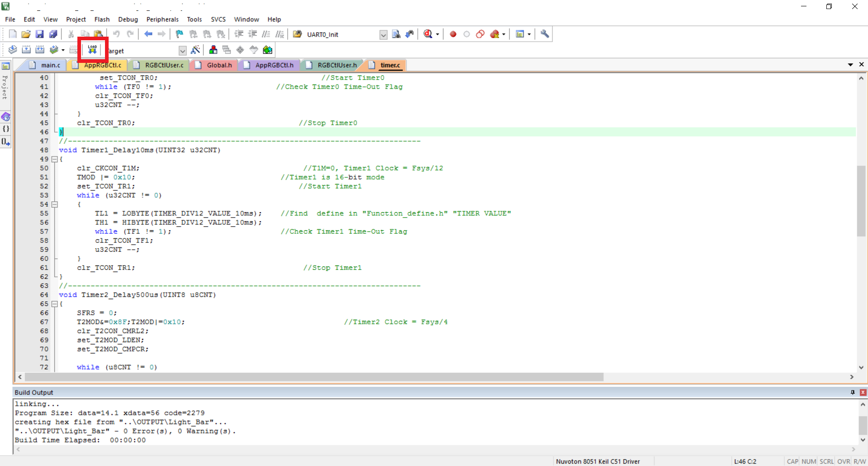Open the Flash menu
The image size is (868, 466).
click(102, 19)
